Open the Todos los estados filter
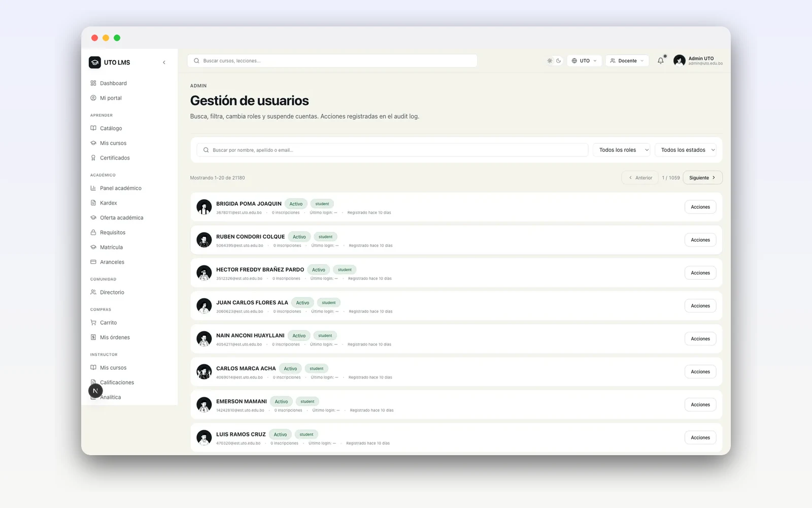Screen dimensions: 812x508 (x=686, y=150)
